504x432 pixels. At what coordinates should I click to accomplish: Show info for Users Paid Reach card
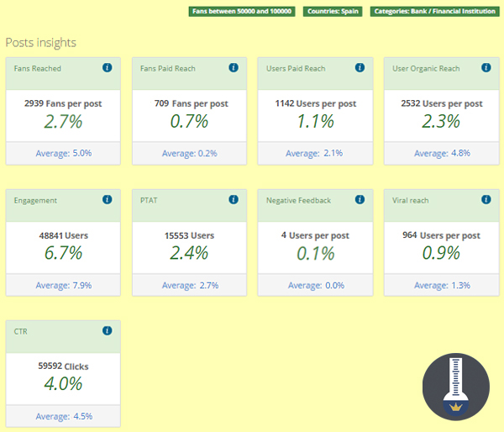click(359, 68)
